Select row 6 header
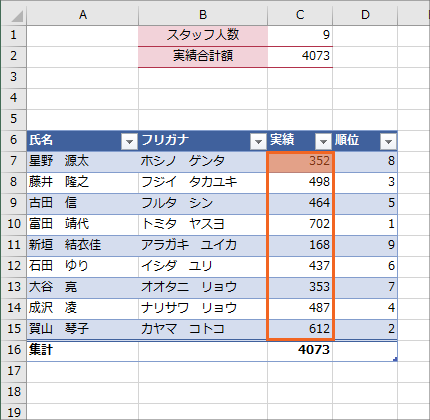 coord(13,140)
